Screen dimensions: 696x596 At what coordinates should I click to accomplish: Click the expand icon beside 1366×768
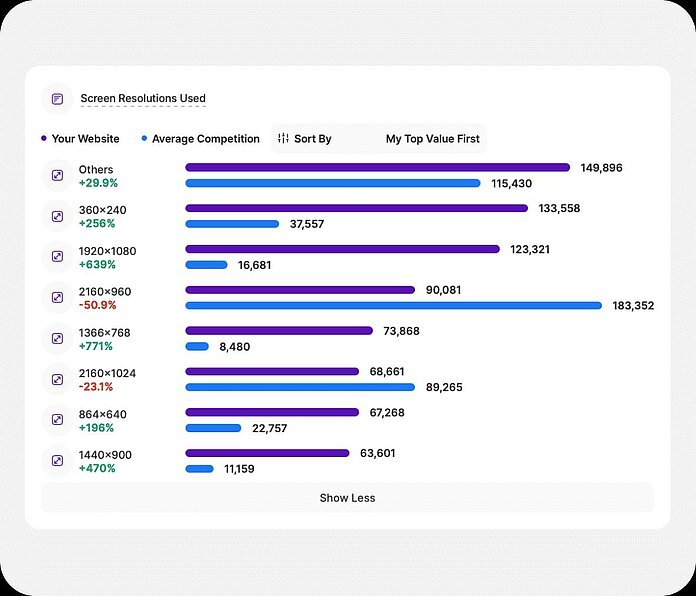click(58, 339)
